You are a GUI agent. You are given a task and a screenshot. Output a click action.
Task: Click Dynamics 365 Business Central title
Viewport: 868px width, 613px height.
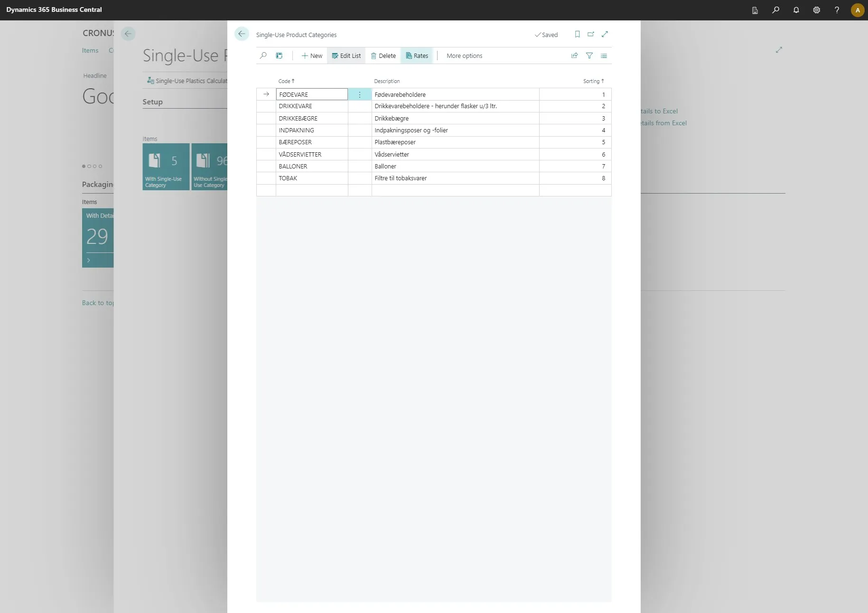pos(54,9)
